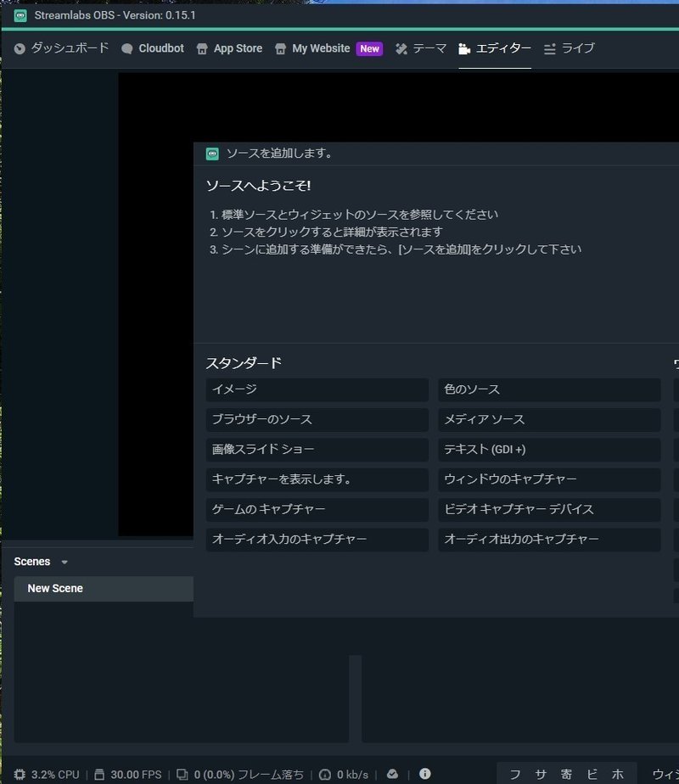The width and height of the screenshot is (679, 784).
Task: Click the bandwidth gauge icon in status bar
Action: 325,775
